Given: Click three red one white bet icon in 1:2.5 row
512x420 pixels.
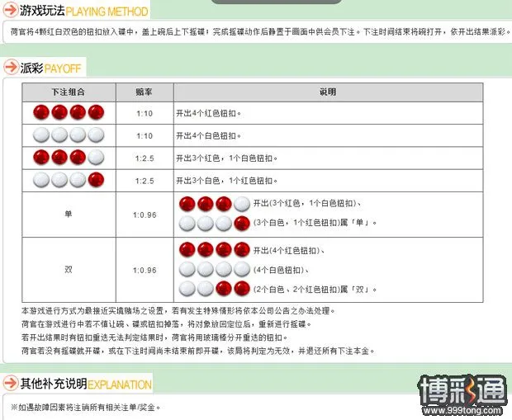Looking at the screenshot, I should pos(69,158).
